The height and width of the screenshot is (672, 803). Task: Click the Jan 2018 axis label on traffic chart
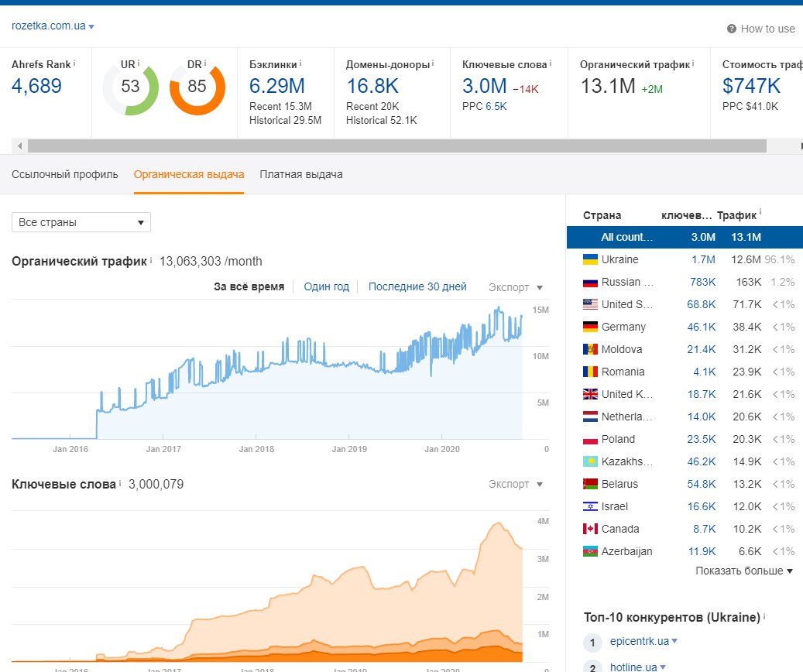(256, 449)
